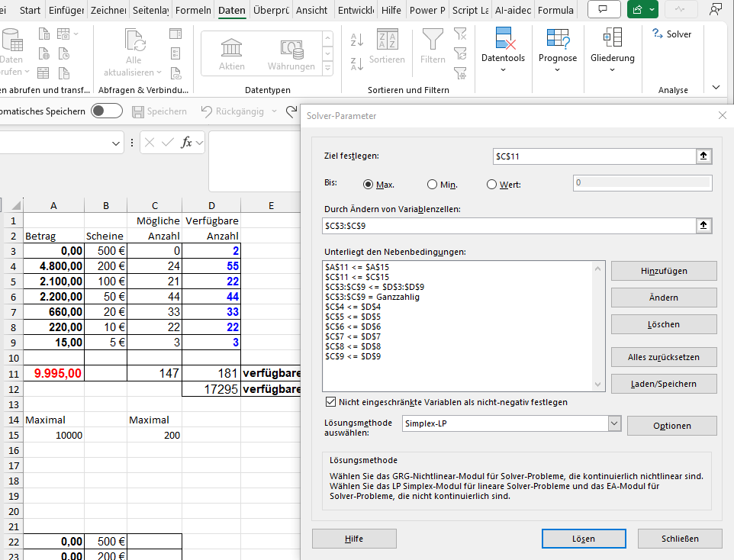Click range selector for Variablenzellen
Viewport: 734px width, 560px height.
703,225
